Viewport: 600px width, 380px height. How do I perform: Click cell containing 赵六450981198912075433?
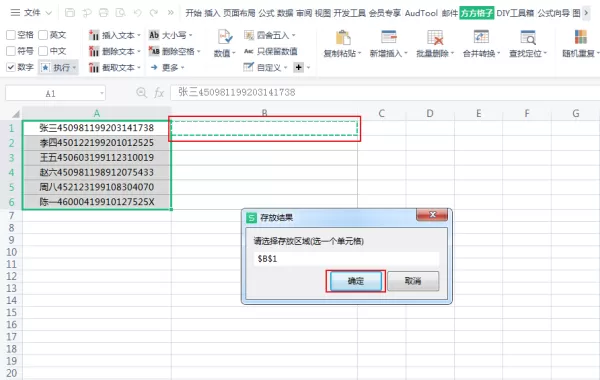pos(97,172)
